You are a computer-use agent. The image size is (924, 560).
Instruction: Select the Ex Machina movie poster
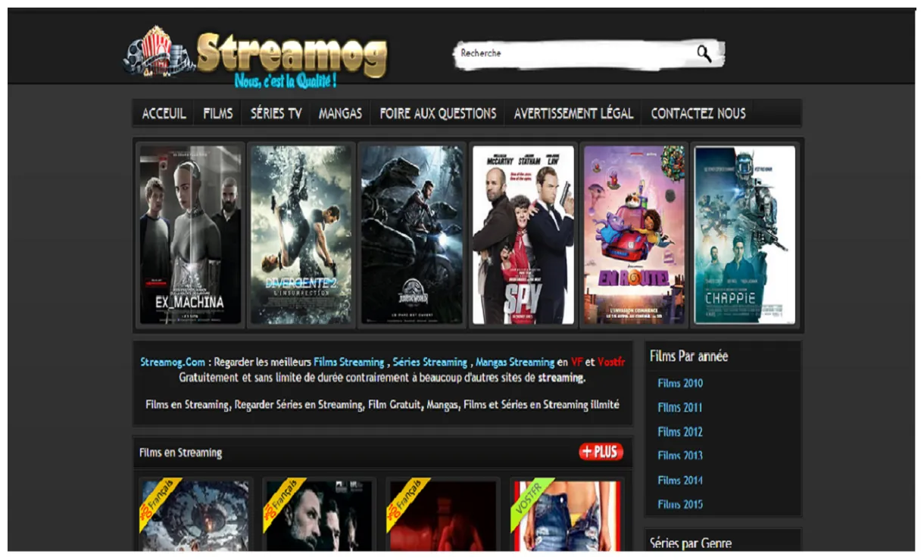pyautogui.click(x=190, y=235)
